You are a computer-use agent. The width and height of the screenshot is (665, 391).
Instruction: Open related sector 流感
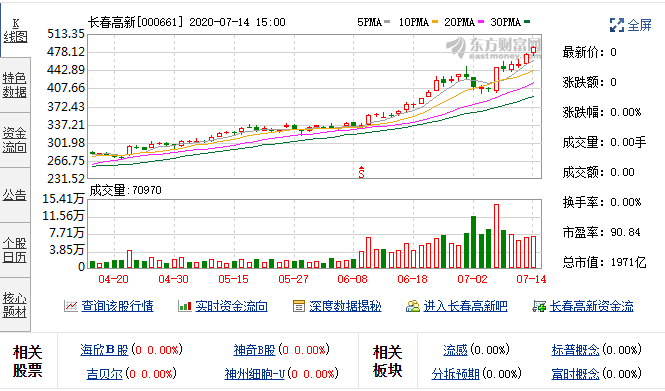(x=455, y=350)
